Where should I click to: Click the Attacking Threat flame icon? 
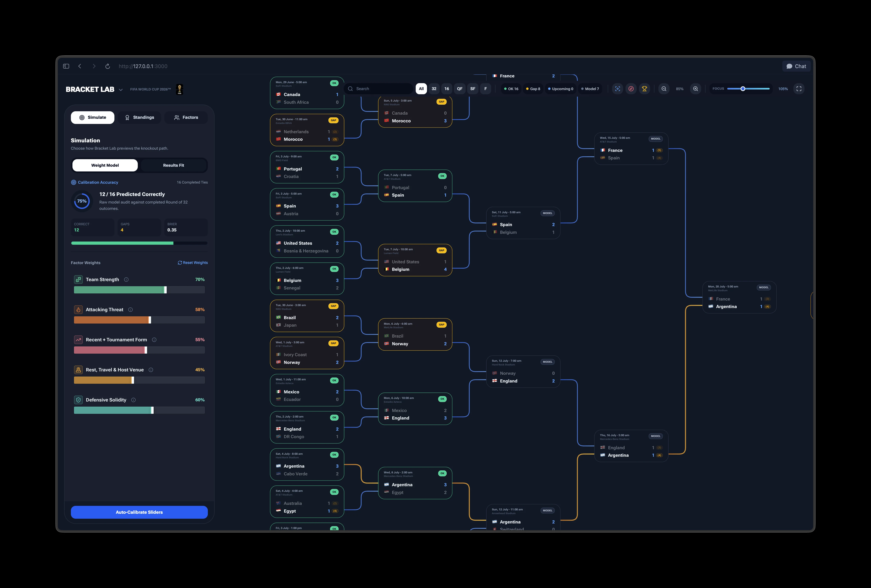pos(78,310)
